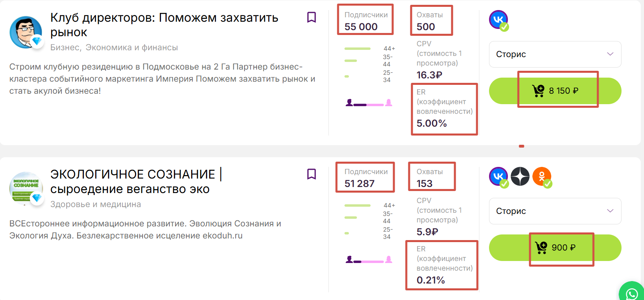Click VK icon for ЭКОЛОГИЧНОЕ СОЗНАНИЕ
This screenshot has height=300, width=644.
pyautogui.click(x=498, y=177)
